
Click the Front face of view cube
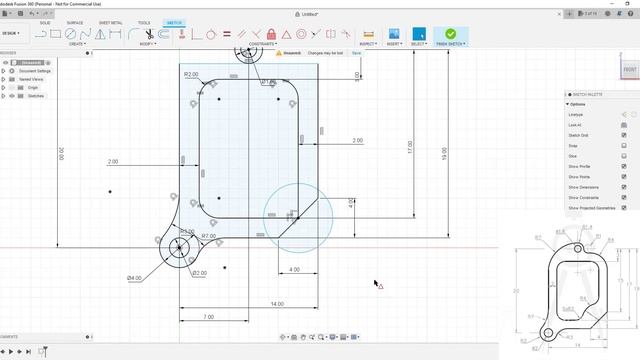point(630,69)
